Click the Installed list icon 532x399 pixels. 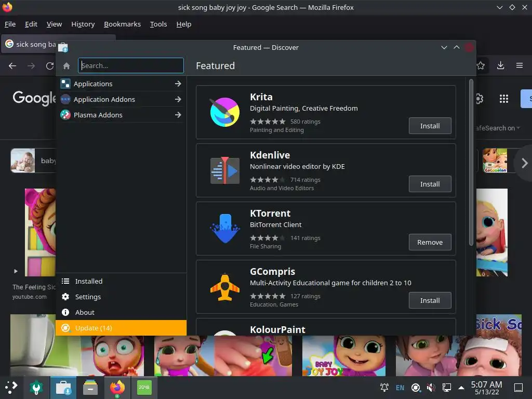[x=65, y=281]
